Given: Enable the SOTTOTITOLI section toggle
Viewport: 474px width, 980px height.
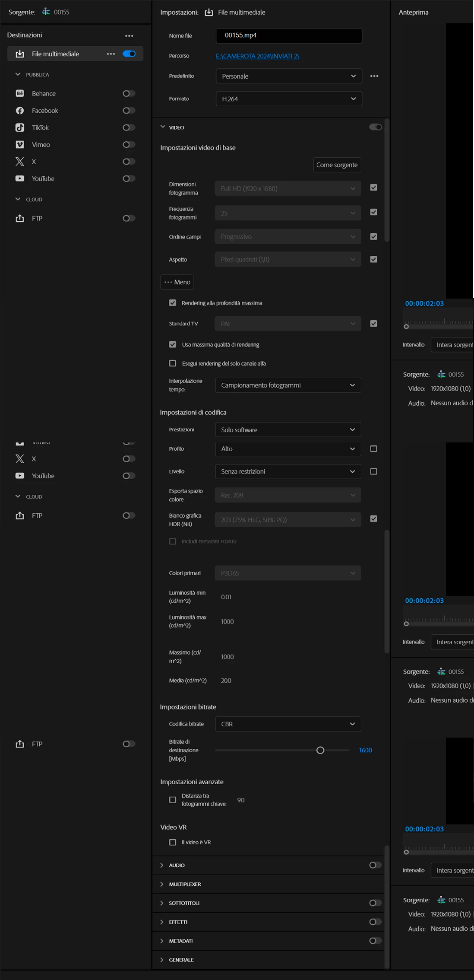Looking at the screenshot, I should pyautogui.click(x=376, y=903).
